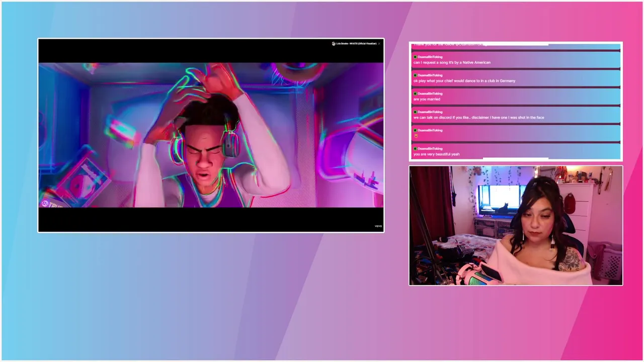The width and height of the screenshot is (644, 362).
Task: Click the badge above 'can I request a song'
Action: 415,57
